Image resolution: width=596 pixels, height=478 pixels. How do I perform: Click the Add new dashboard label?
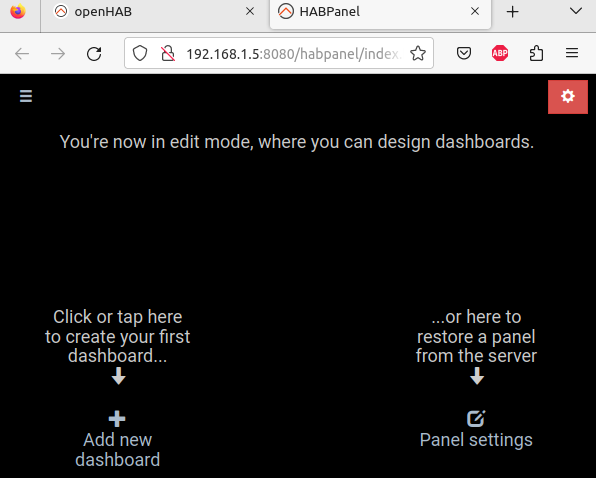click(x=117, y=450)
